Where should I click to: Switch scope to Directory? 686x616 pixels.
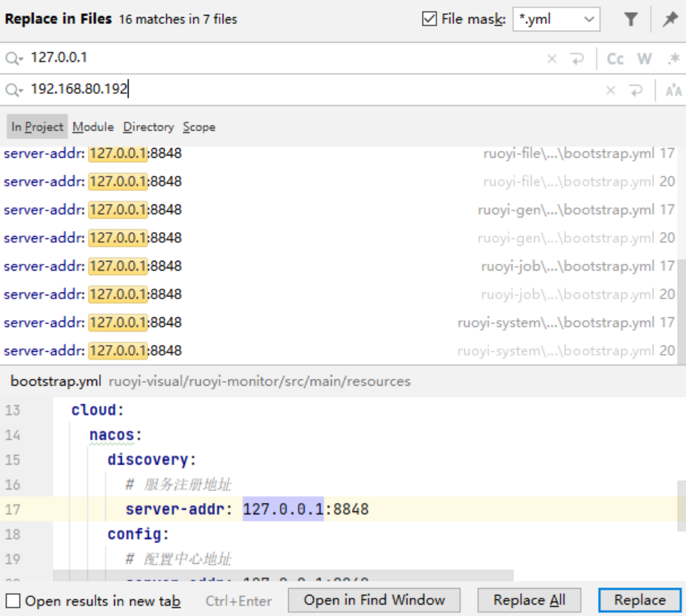[148, 127]
